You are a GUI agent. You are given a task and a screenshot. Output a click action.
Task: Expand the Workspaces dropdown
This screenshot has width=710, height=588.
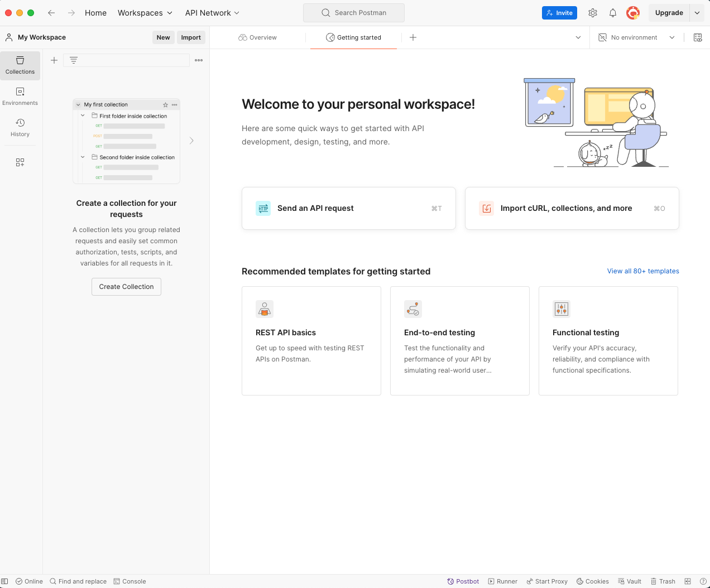tap(145, 13)
